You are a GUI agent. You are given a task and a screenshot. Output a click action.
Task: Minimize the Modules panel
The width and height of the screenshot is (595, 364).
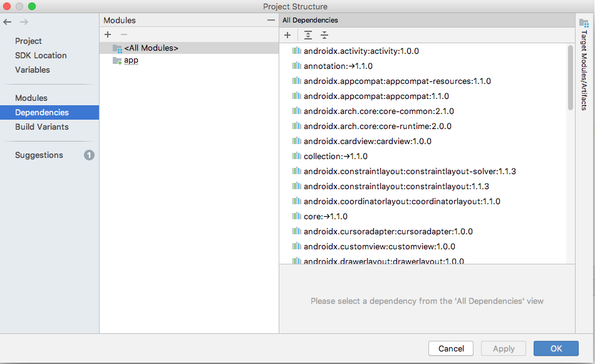click(x=271, y=20)
